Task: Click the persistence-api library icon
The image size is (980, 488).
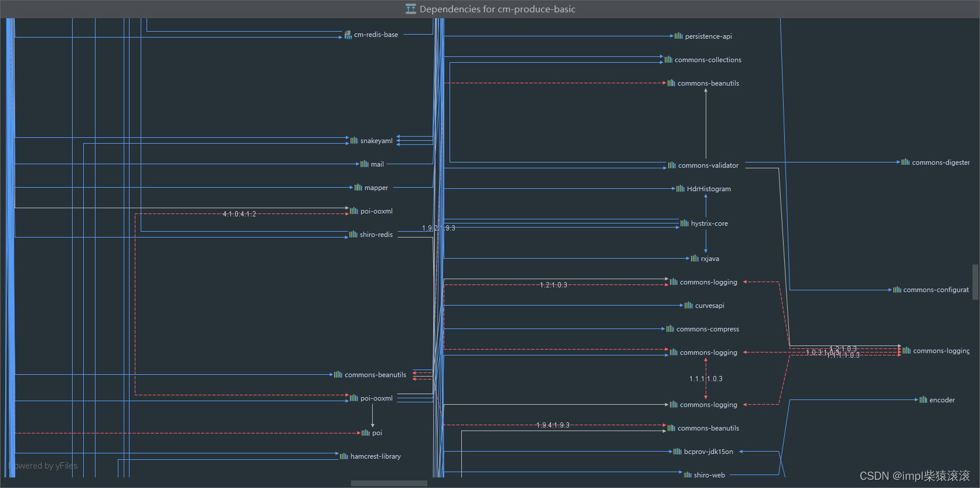Action: 679,36
